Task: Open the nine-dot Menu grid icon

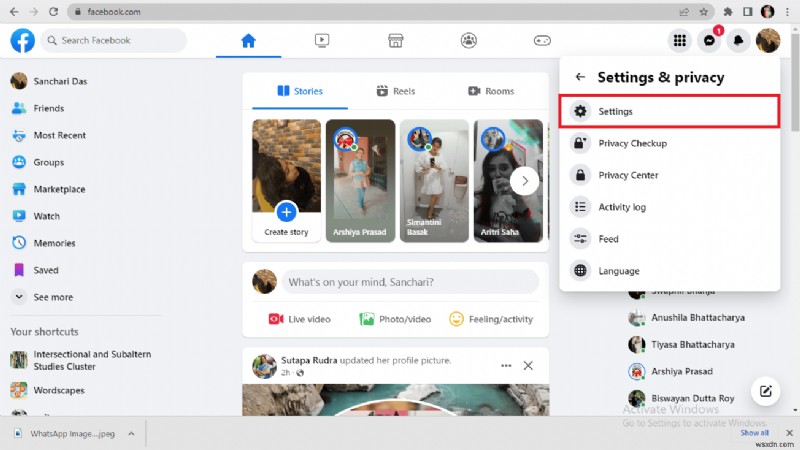Action: tap(680, 40)
